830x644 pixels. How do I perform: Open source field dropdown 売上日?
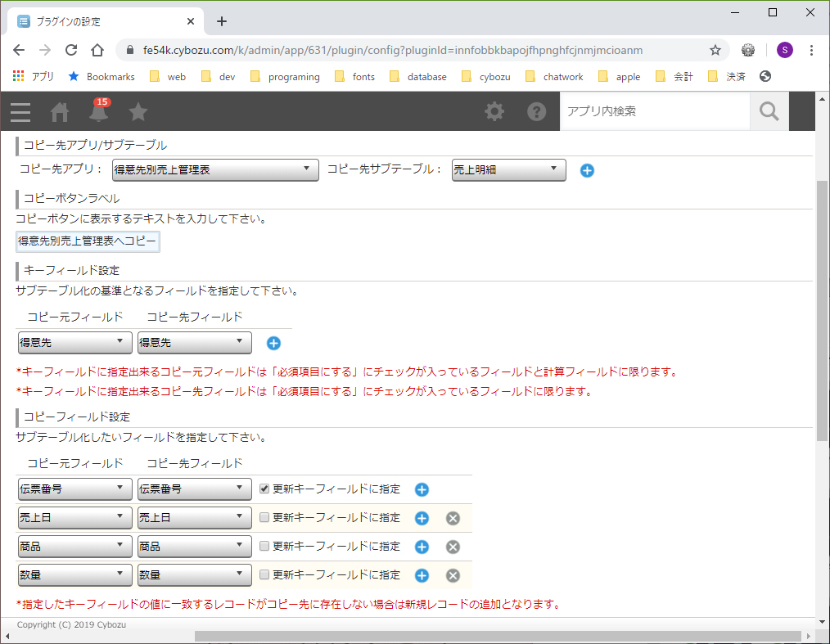pos(74,517)
